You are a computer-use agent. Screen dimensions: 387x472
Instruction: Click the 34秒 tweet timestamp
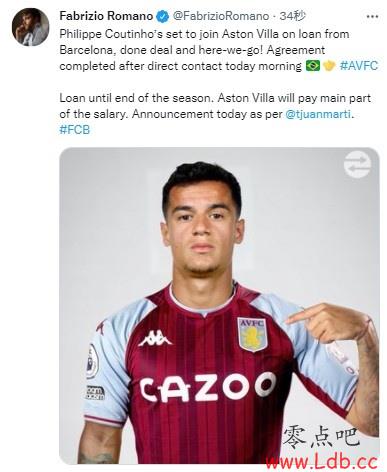[x=292, y=16]
